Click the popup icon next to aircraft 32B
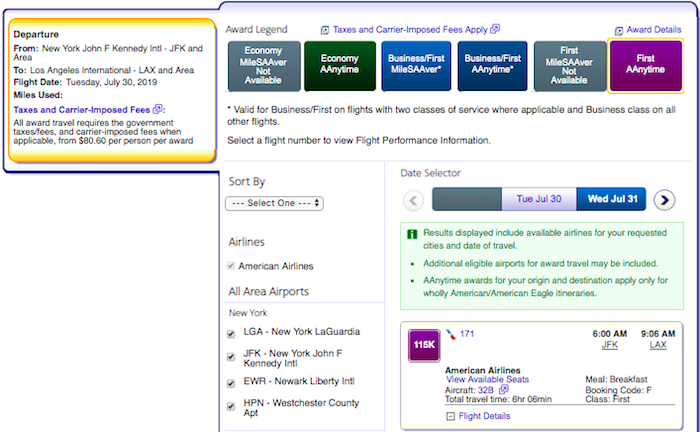Image resolution: width=700 pixels, height=432 pixels. [504, 389]
